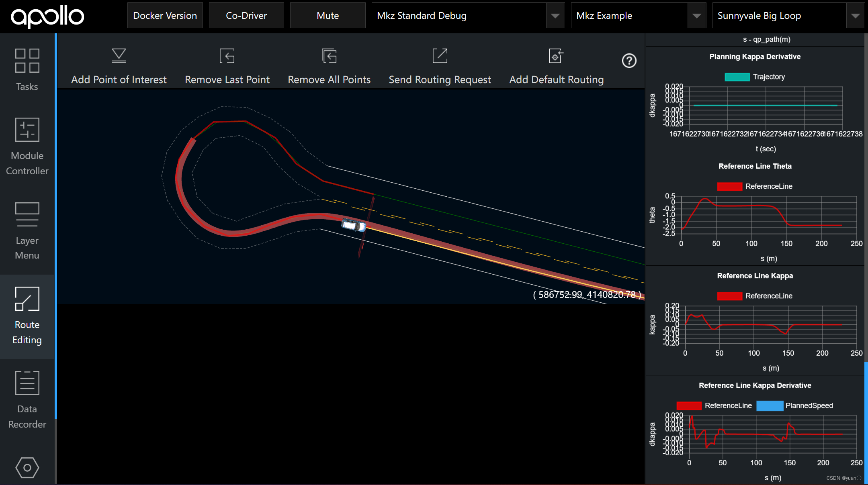This screenshot has height=485, width=868.
Task: Click the Reference Line Theta chart title
Action: [755, 166]
